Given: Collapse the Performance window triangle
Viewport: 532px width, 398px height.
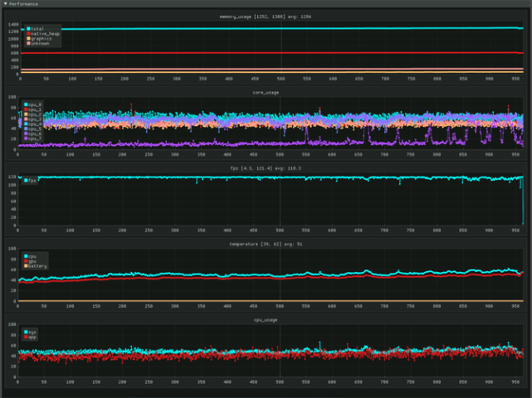Looking at the screenshot, I should 5,4.
